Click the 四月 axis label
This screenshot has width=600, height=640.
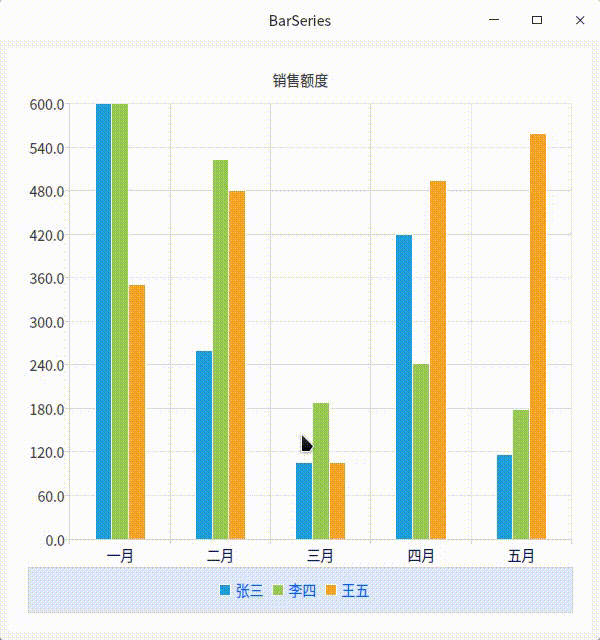(421, 556)
